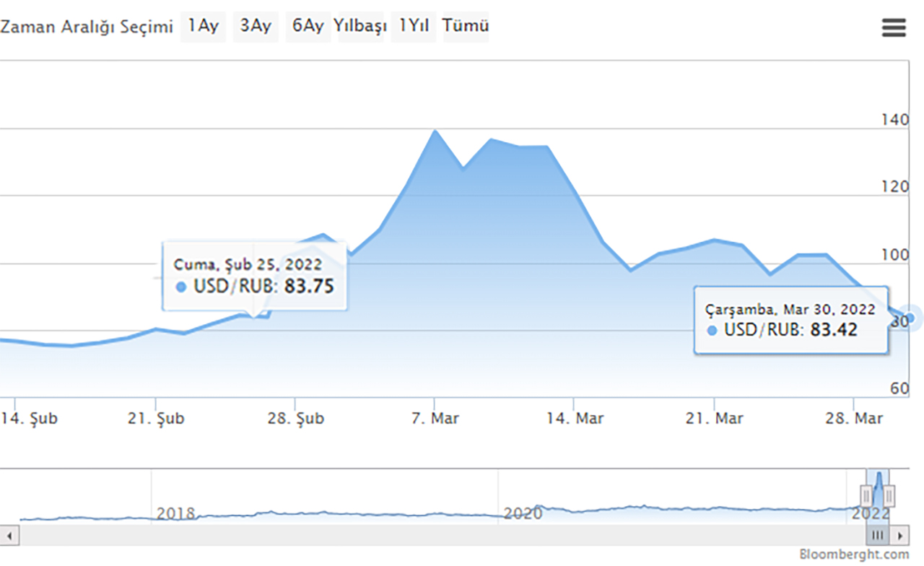Click the navigator near the 2020 label
Image resolution: width=924 pixels, height=566 pixels.
523,513
